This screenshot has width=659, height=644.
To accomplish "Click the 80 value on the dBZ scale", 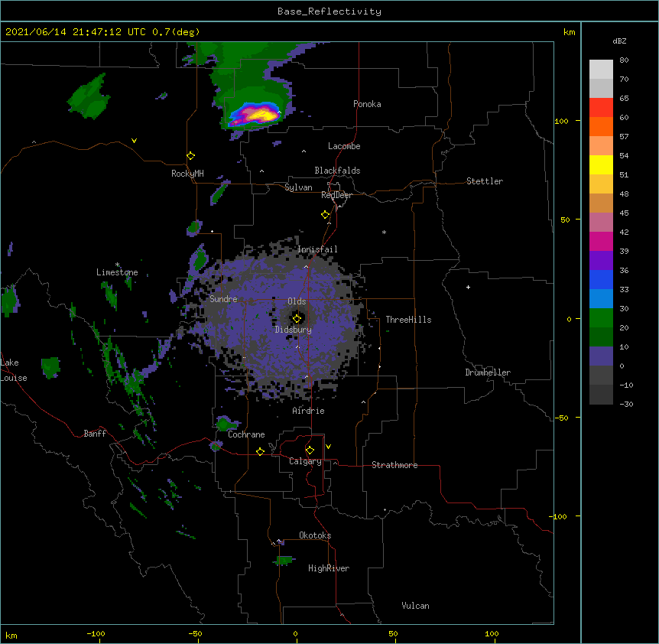I will point(624,60).
